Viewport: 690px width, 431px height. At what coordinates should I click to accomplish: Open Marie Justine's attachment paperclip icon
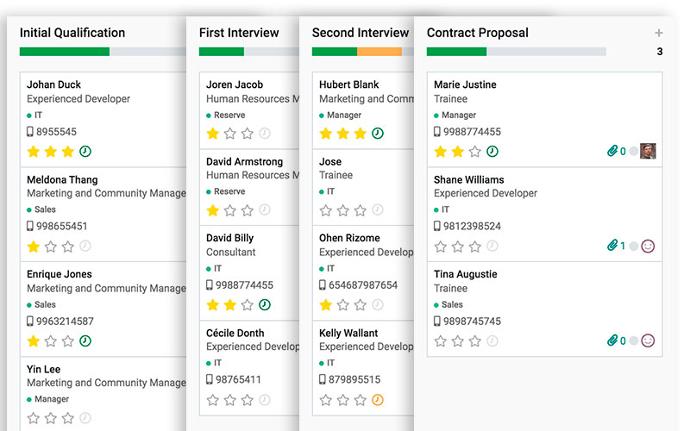[612, 151]
